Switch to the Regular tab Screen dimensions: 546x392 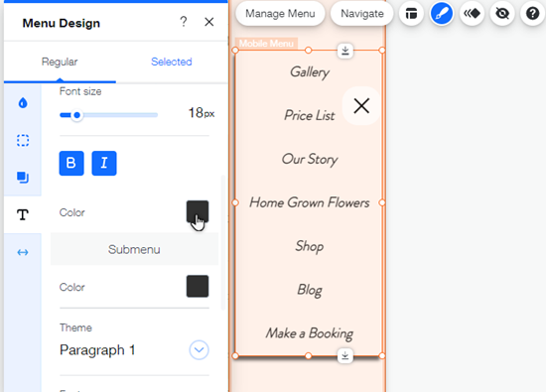pyautogui.click(x=60, y=62)
